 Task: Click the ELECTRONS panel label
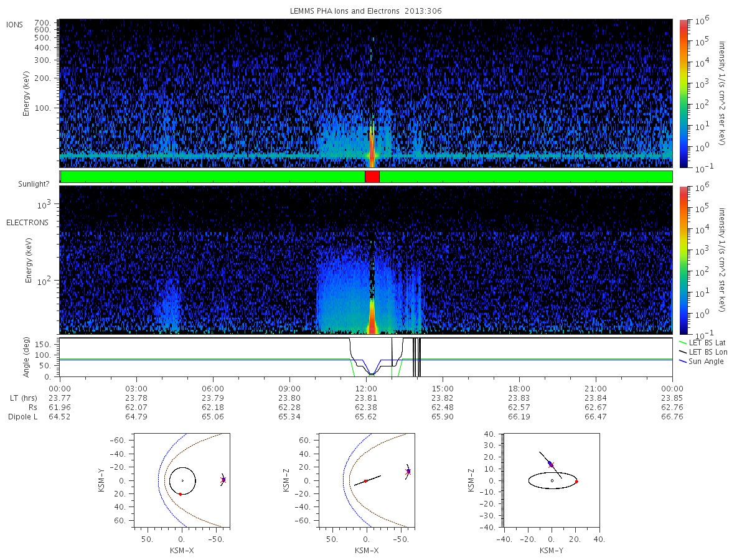[27, 222]
